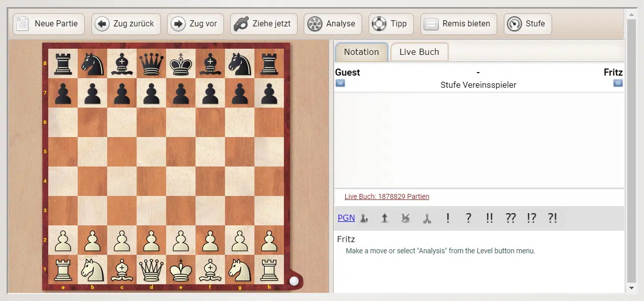This screenshot has width=644, height=301.
Task: Toggle the white ball at board corner
Action: click(x=294, y=281)
